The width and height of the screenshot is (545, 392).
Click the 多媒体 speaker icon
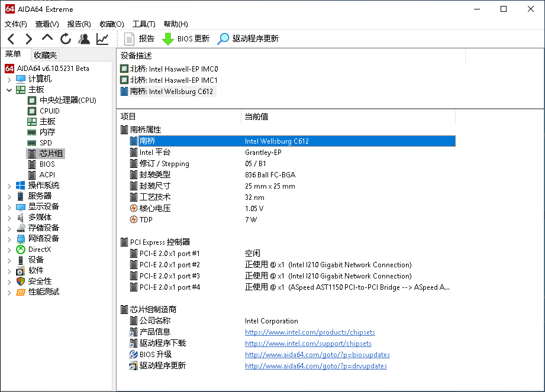pyautogui.click(x=21, y=218)
